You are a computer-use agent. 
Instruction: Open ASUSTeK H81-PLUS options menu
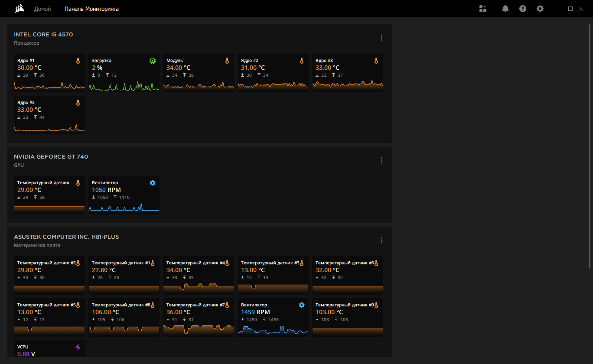point(381,240)
